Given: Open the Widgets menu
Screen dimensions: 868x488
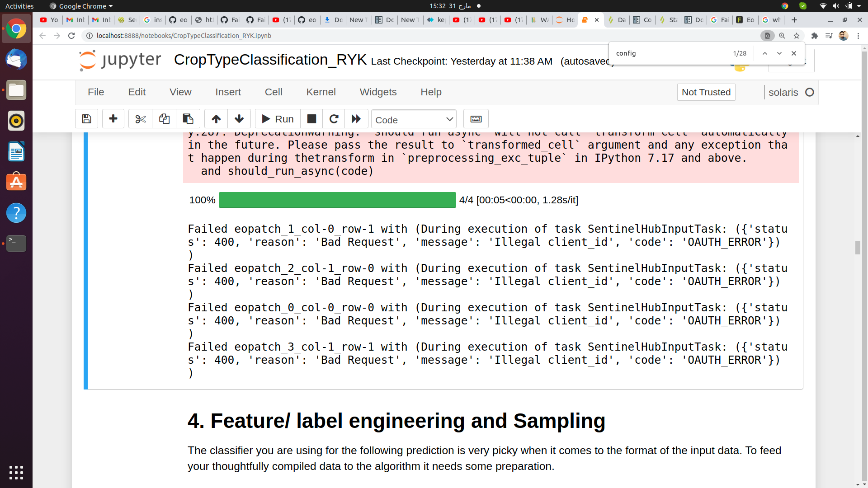Looking at the screenshot, I should click(x=378, y=92).
